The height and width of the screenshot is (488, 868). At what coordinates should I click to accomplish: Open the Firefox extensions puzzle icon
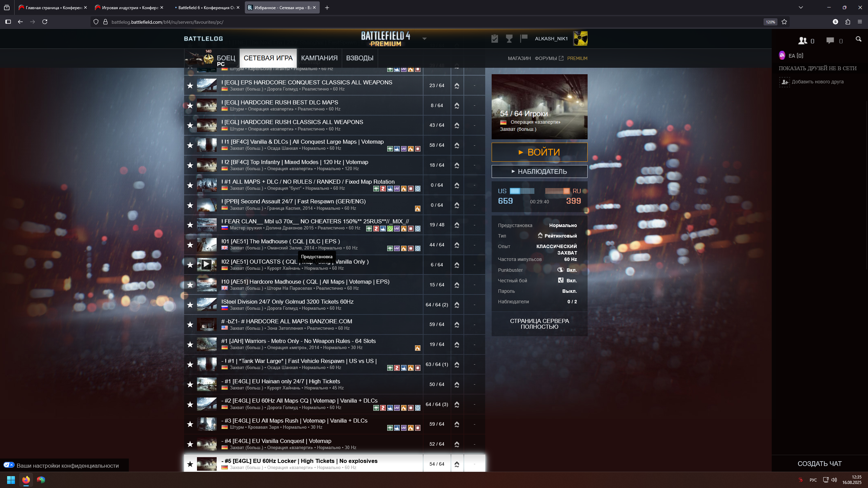pos(848,22)
